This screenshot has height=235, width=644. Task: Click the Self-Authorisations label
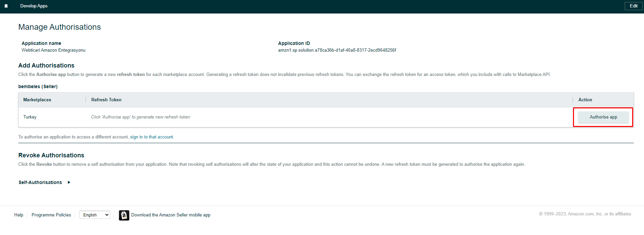[x=40, y=182]
